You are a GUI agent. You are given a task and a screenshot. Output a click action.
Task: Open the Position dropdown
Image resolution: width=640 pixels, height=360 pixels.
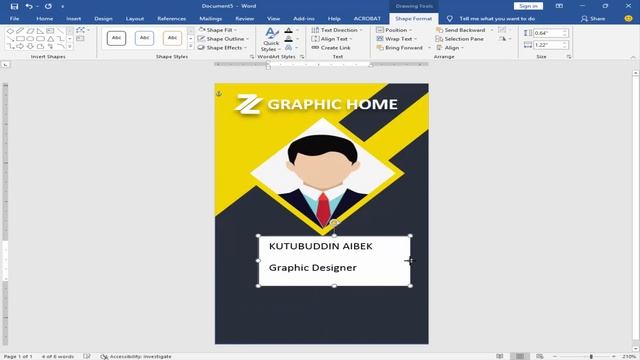[x=394, y=30]
